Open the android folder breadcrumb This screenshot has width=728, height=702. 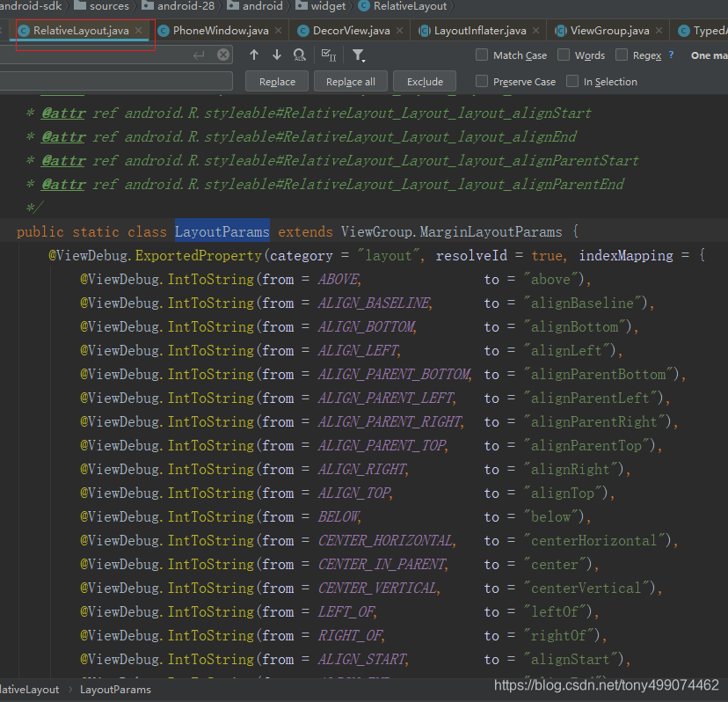coord(255,6)
